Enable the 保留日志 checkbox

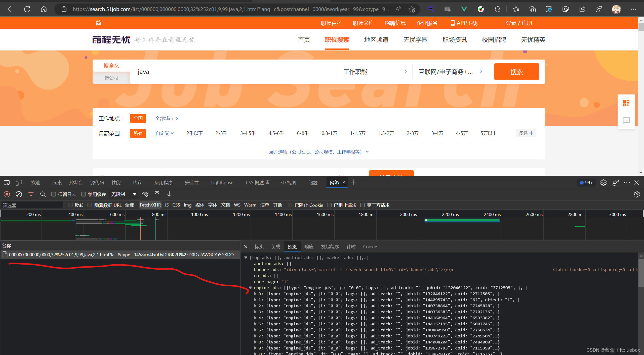[x=54, y=194]
